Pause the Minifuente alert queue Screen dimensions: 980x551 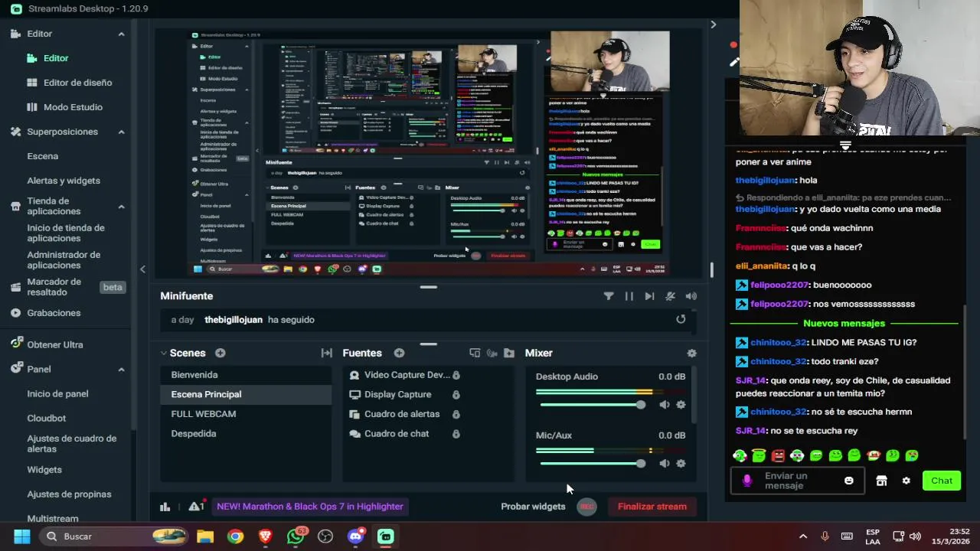pos(629,296)
